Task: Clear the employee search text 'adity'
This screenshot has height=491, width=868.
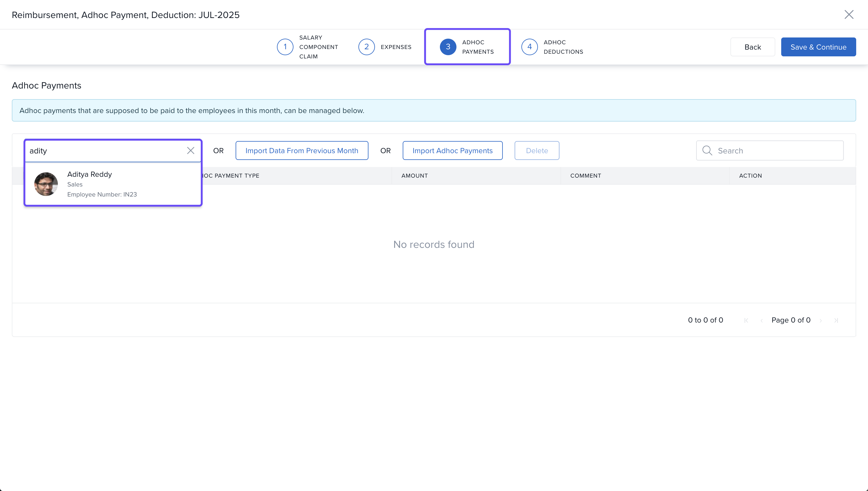Action: (191, 150)
